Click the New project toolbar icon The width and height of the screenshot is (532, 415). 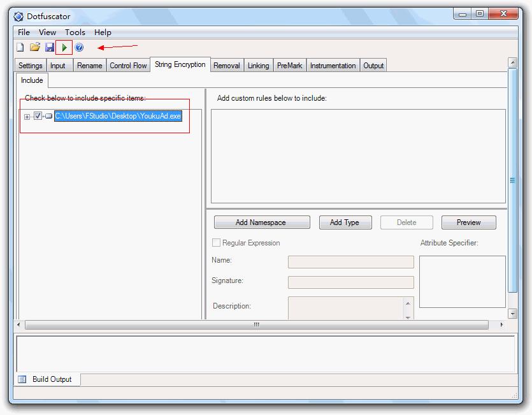click(x=20, y=47)
